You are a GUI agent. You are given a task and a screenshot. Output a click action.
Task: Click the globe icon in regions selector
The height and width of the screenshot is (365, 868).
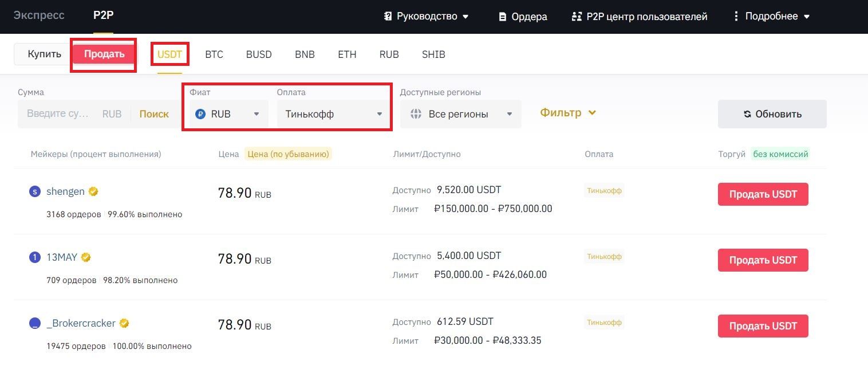(x=416, y=114)
